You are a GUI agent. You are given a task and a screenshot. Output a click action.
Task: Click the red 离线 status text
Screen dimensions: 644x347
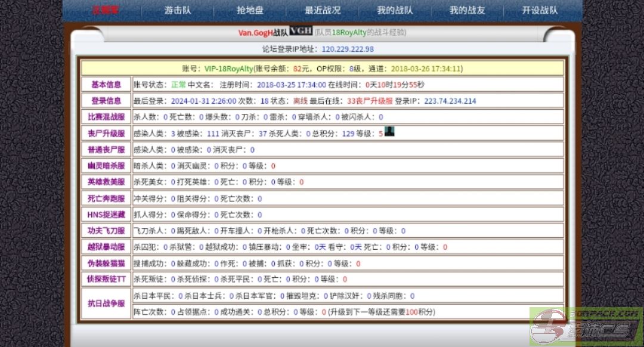(300, 101)
